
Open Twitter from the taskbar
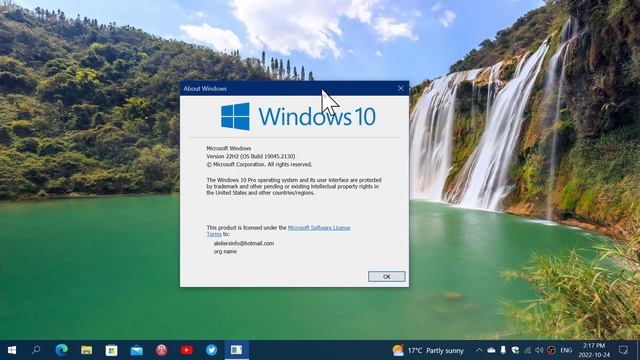point(211,350)
